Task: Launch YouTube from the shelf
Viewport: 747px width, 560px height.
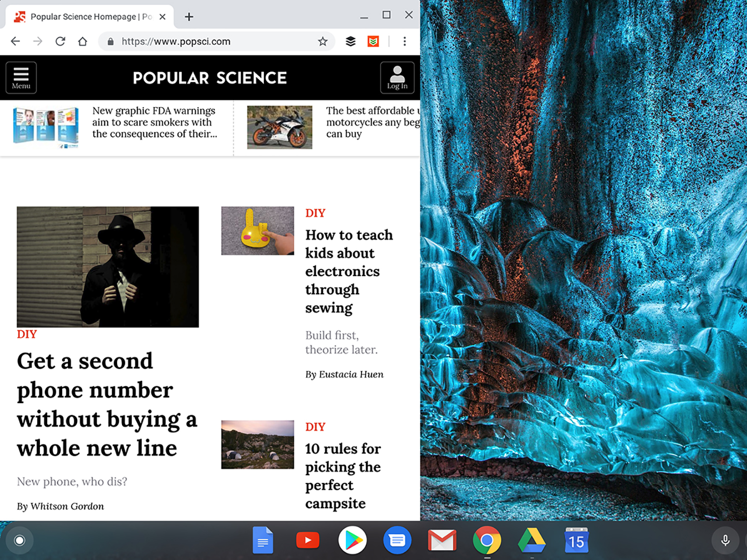Action: pyautogui.click(x=308, y=540)
